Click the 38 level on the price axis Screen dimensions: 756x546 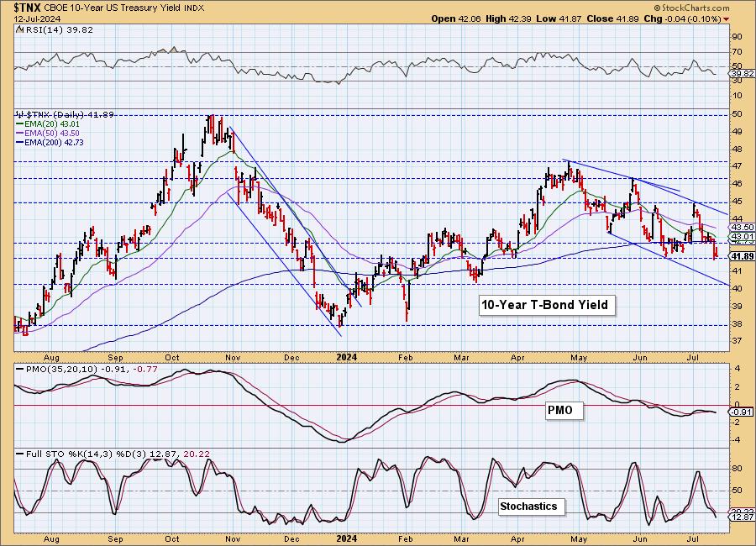point(737,323)
